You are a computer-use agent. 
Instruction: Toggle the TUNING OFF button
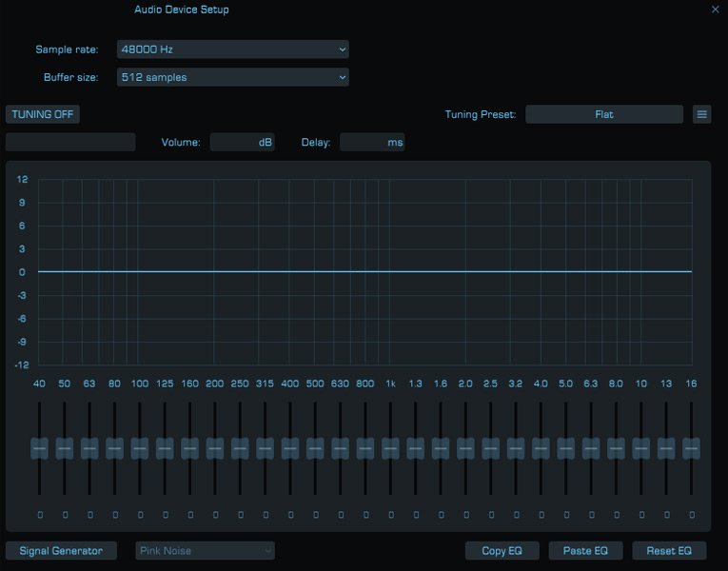click(x=42, y=114)
